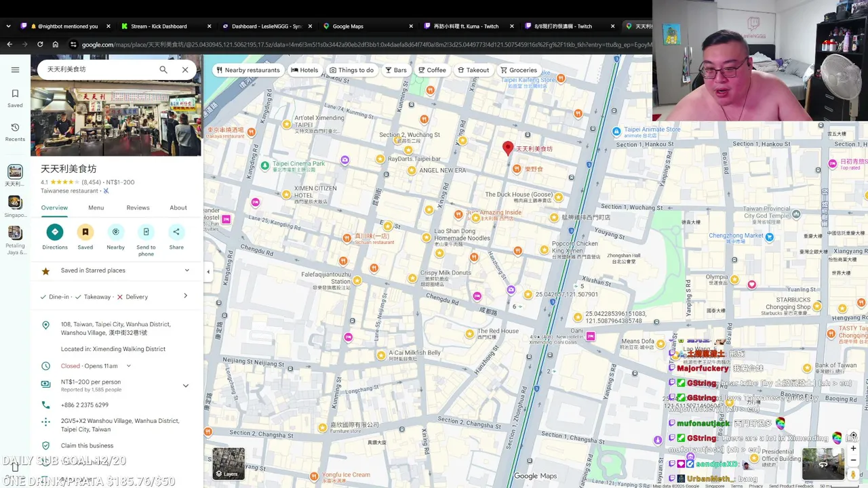Click the Located in: Ximending Walking District text
The height and width of the screenshot is (488, 868).
coord(113,349)
